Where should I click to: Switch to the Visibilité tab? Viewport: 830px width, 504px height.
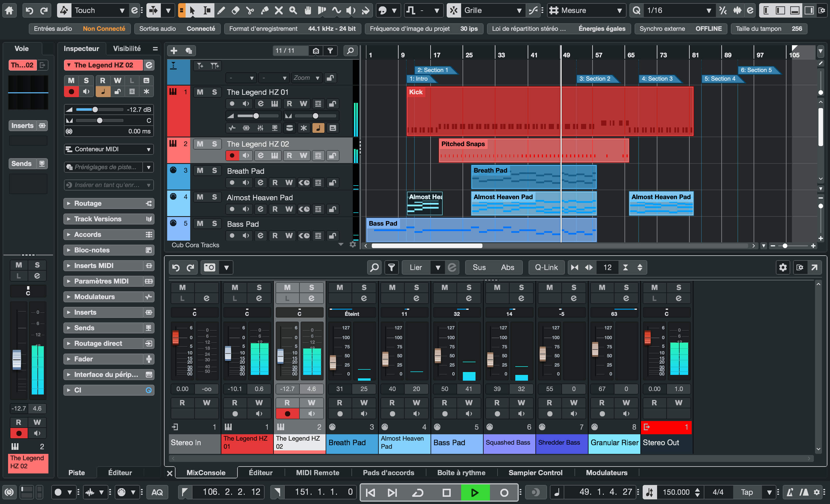tap(127, 48)
